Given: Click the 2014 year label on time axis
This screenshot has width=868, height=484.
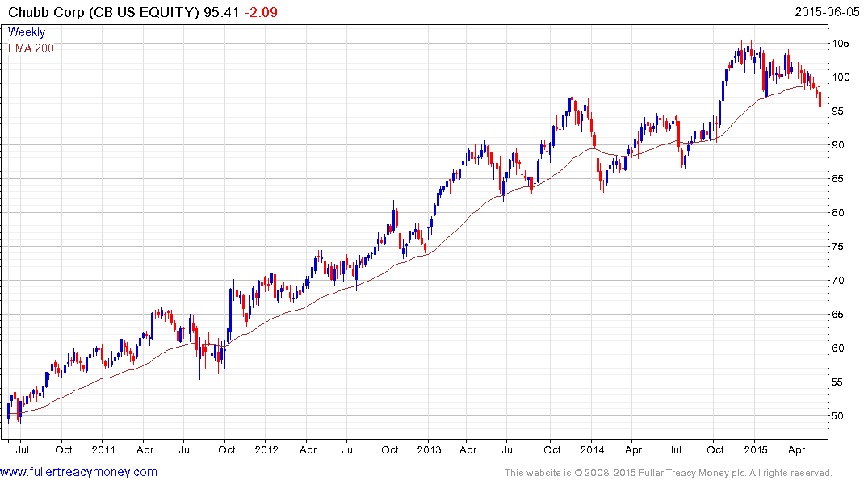Looking at the screenshot, I should (x=593, y=449).
